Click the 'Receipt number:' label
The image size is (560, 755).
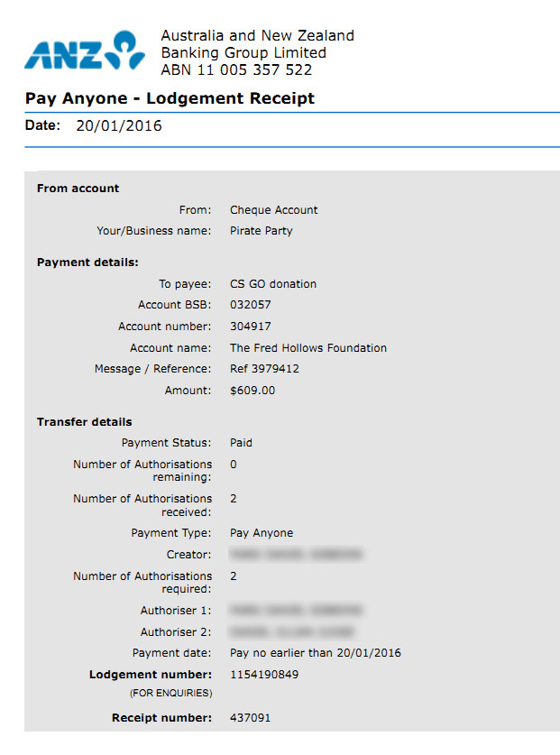click(161, 718)
